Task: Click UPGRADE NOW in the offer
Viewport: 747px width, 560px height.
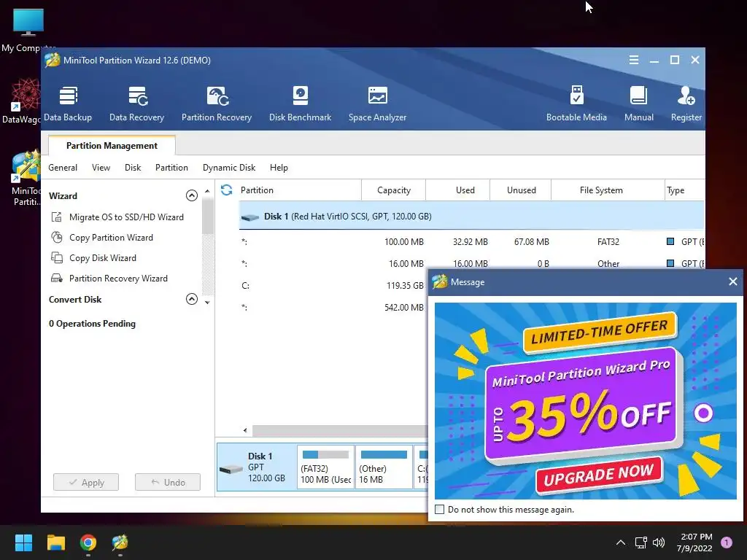Action: (x=600, y=475)
